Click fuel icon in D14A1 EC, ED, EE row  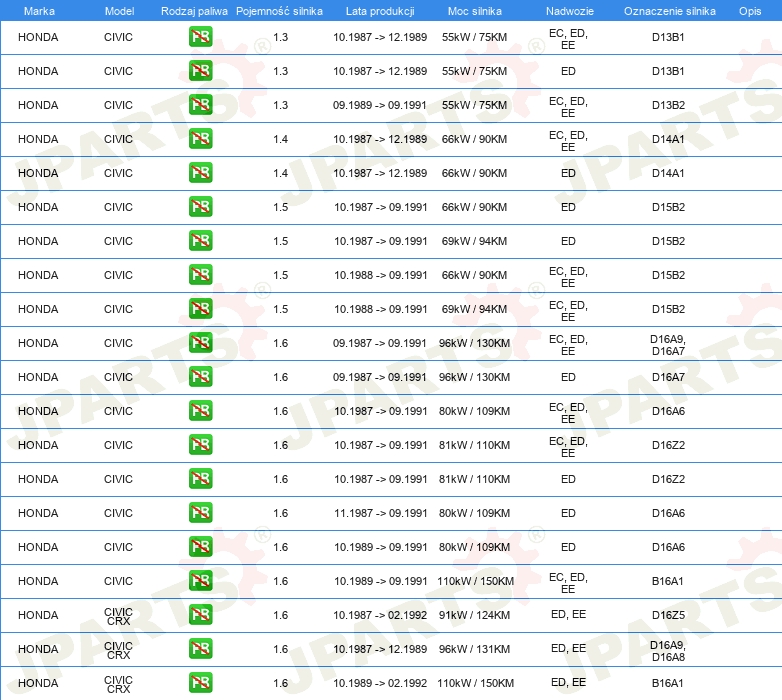(x=200, y=139)
